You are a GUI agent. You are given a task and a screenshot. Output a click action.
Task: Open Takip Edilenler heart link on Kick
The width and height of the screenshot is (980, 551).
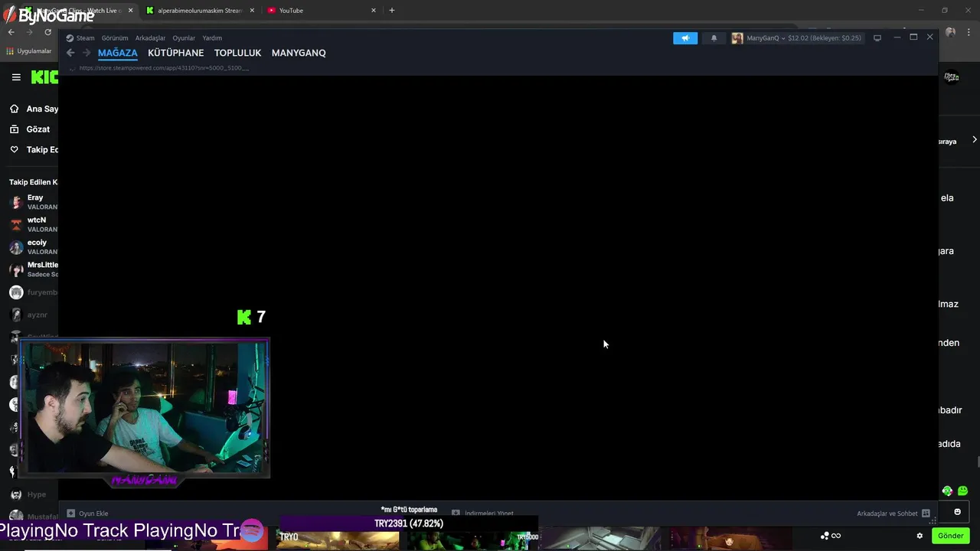point(34,150)
